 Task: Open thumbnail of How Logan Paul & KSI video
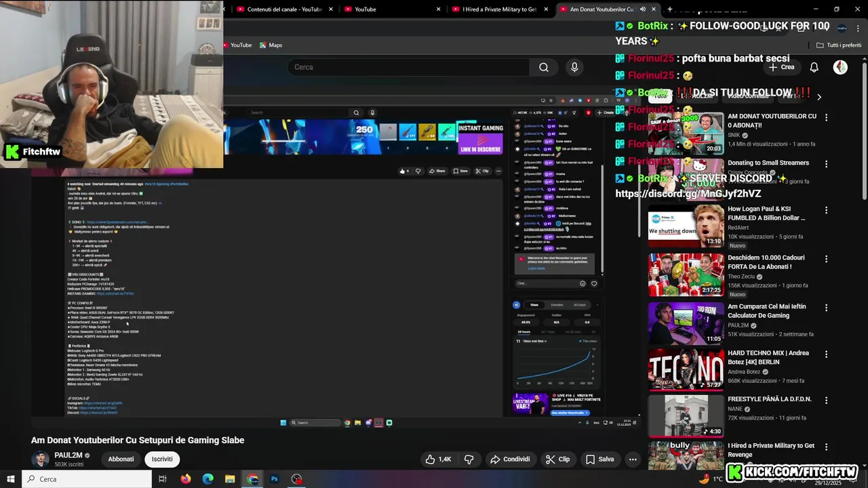(x=686, y=226)
